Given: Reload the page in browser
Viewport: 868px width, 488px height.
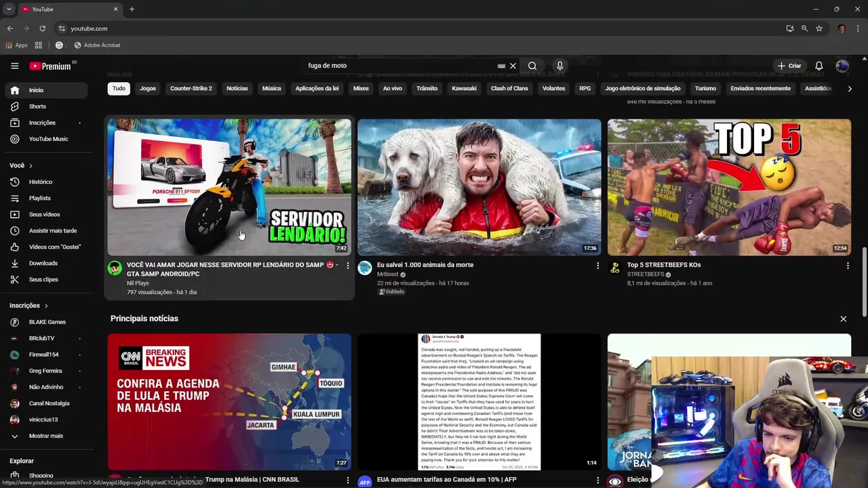Looking at the screenshot, I should tap(42, 28).
